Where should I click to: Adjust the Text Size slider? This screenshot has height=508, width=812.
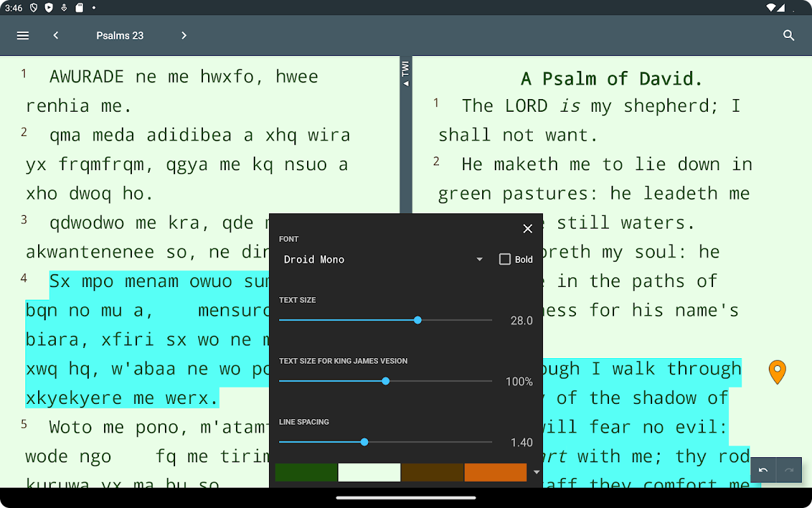386,320
